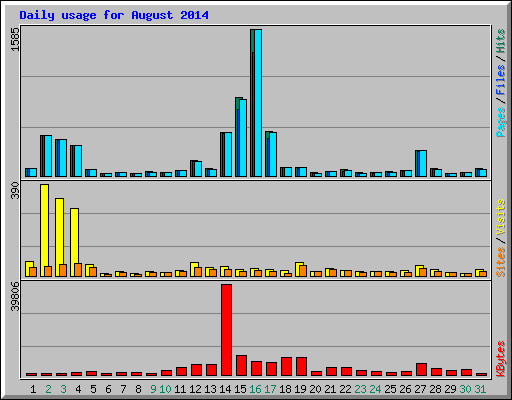
Task: Click the 'Files' legend label
Action: [x=501, y=80]
